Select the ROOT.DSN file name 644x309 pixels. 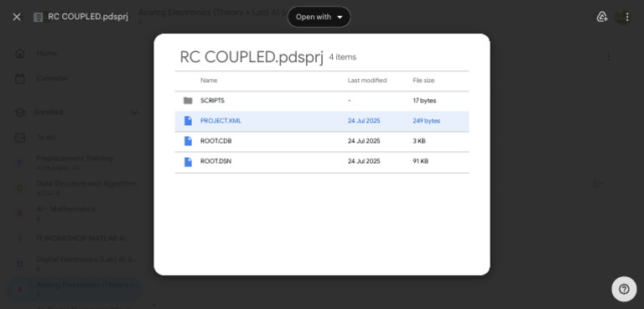click(x=216, y=161)
